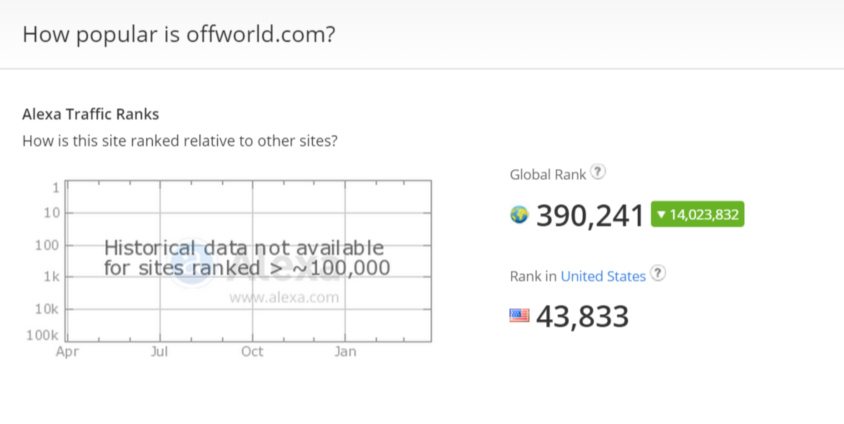
Task: Click the 'How popular is offworld.com?' header
Action: click(179, 34)
